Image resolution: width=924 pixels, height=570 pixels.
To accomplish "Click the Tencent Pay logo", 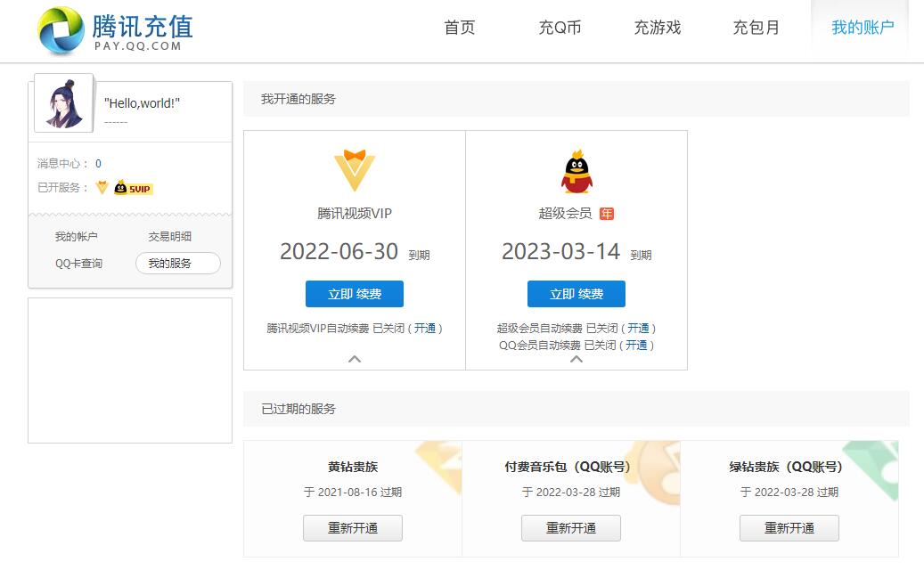I will [116, 30].
